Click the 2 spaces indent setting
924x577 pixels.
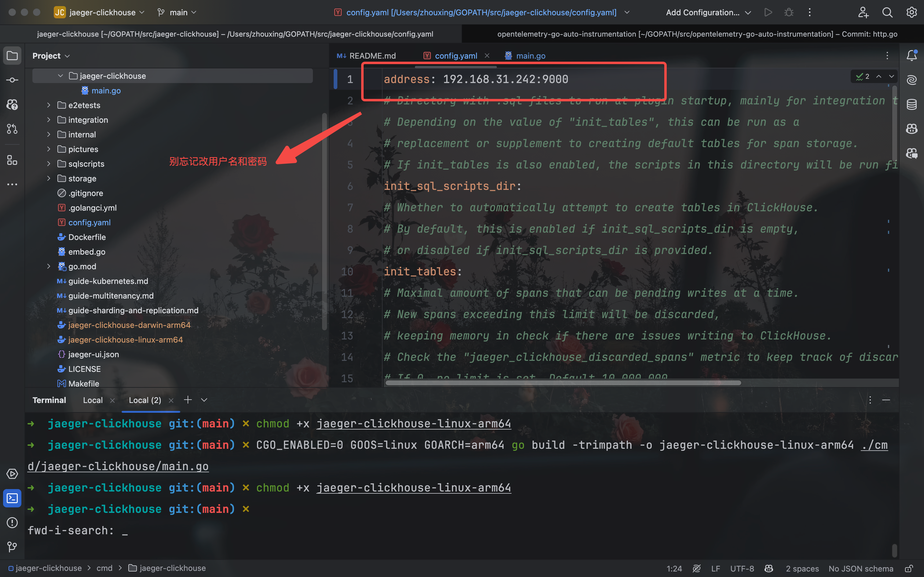802,568
